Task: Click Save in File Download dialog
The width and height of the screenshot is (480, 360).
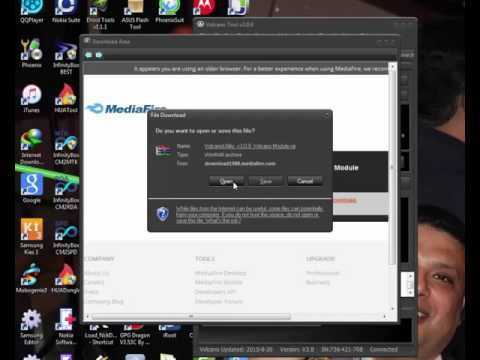Action: (x=266, y=181)
